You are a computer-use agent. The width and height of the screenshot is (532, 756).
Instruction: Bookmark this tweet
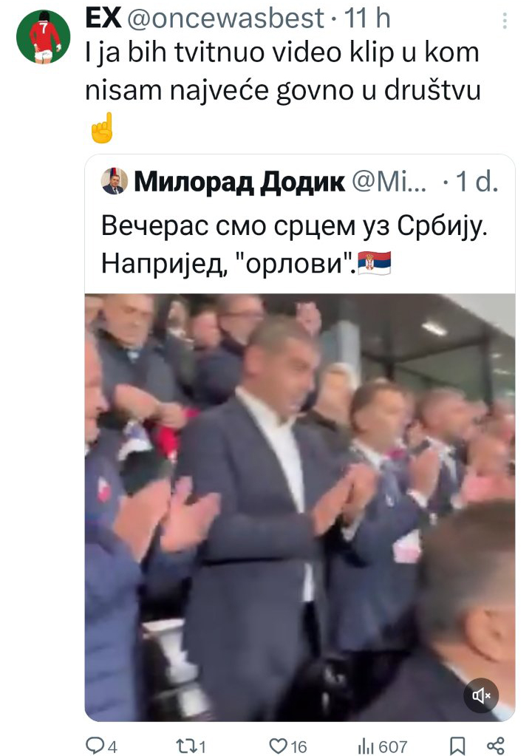point(457,746)
